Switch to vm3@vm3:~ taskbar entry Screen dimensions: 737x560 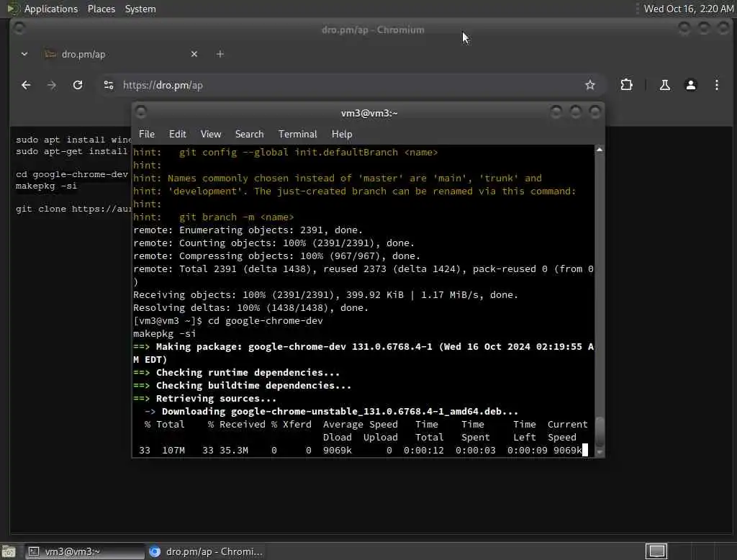85,551
